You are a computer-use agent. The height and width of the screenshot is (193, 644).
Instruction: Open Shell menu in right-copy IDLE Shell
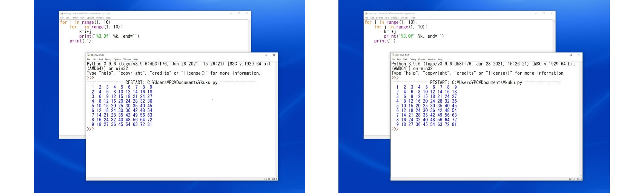405,59
